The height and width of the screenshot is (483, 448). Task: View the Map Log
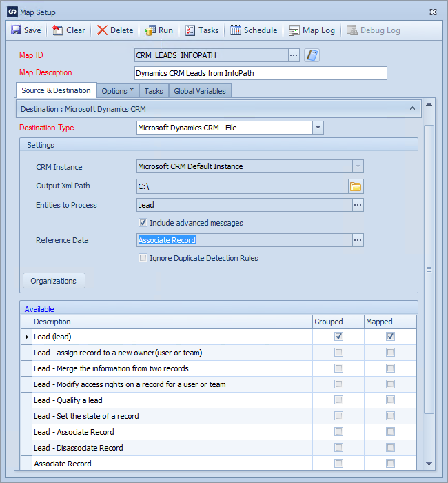(x=312, y=30)
